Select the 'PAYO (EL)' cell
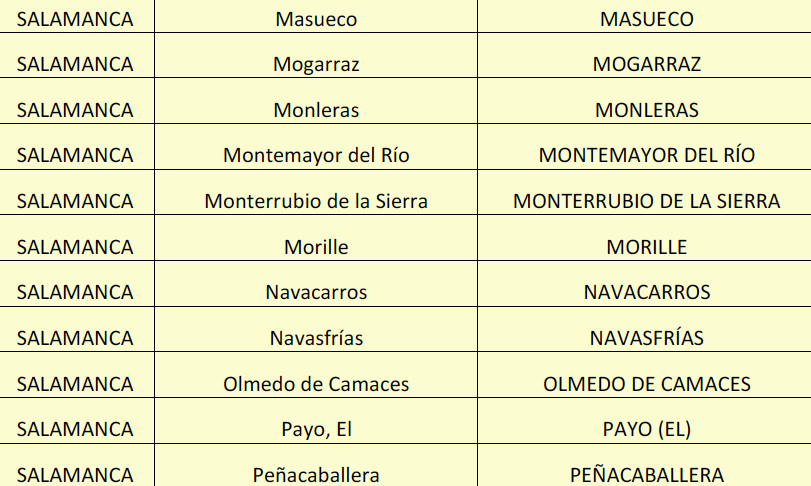811x486 pixels. (x=646, y=430)
